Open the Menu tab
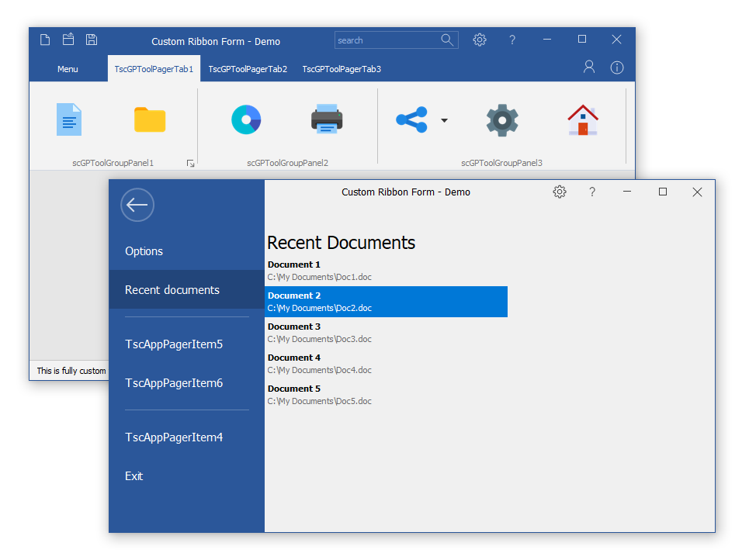This screenshot has height=560, width=749. (x=68, y=69)
